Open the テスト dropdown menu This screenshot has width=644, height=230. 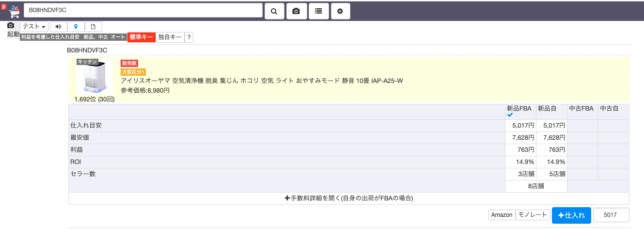(34, 27)
